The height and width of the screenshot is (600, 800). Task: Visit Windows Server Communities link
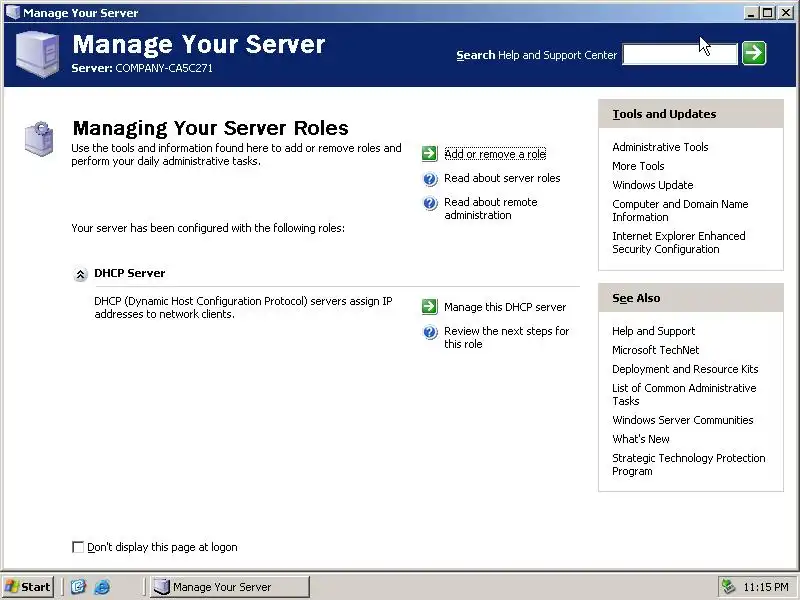point(683,420)
